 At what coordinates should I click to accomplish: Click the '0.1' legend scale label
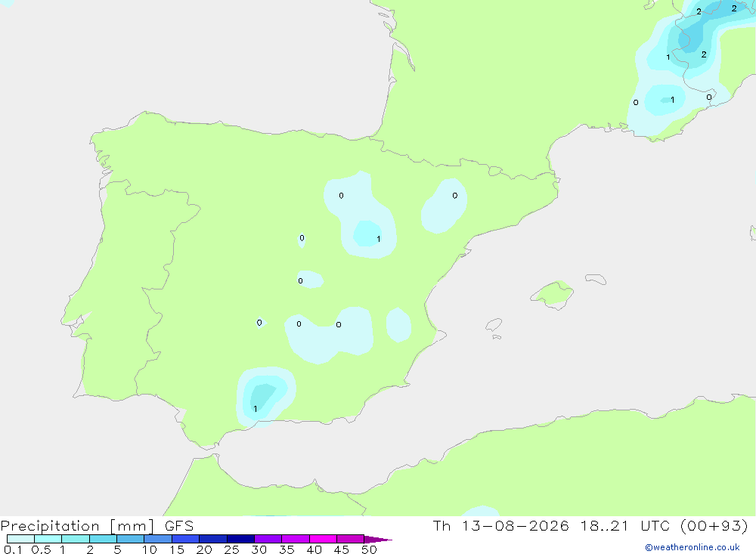coord(13,549)
